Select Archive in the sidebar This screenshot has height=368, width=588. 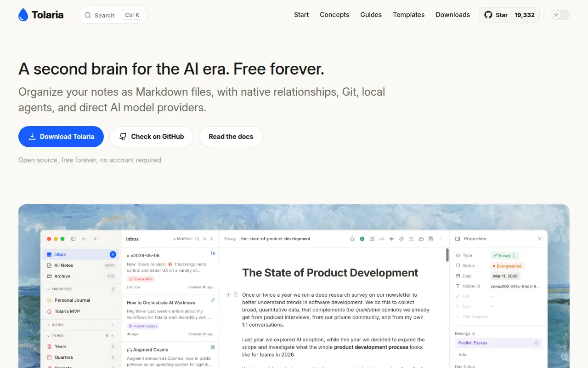81,276
